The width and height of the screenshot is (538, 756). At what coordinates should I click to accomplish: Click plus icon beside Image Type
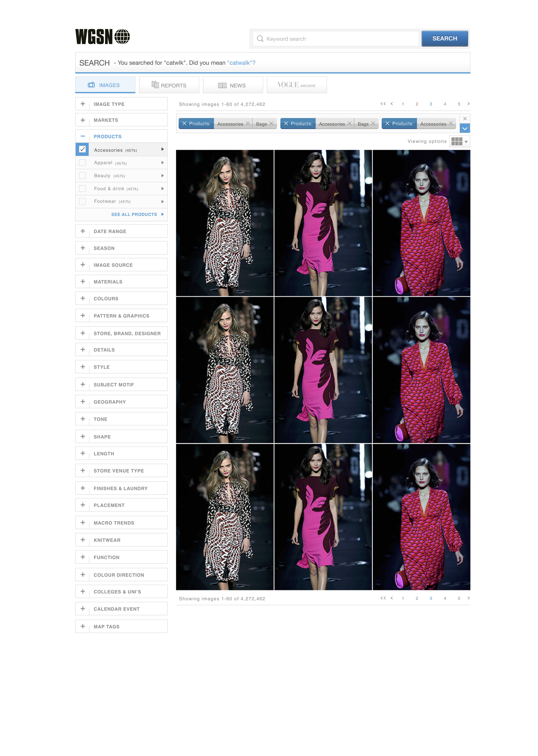[x=83, y=104]
